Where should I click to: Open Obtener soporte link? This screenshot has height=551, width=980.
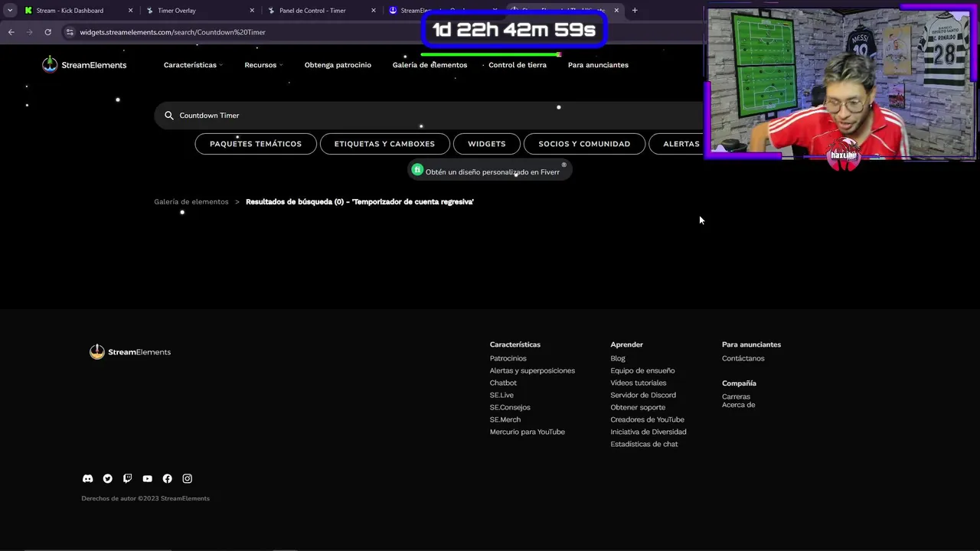(x=638, y=407)
